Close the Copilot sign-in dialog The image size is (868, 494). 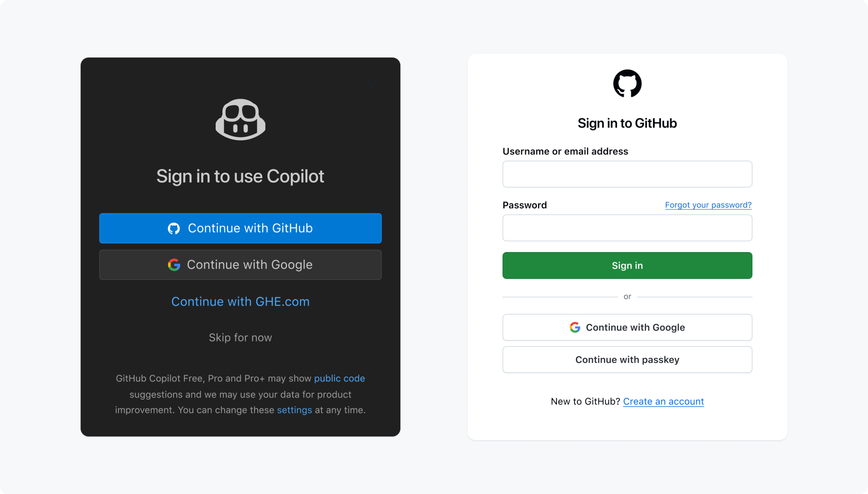pyautogui.click(x=372, y=85)
